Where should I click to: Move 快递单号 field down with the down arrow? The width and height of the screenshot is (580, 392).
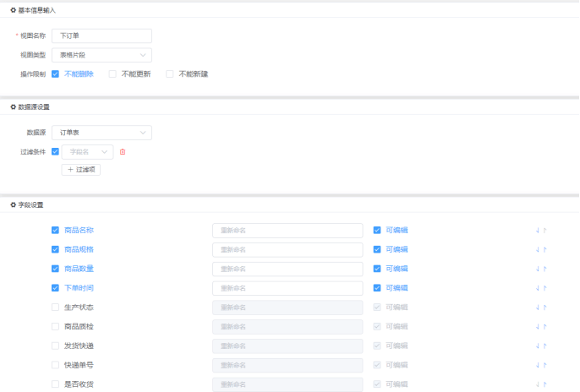coord(538,365)
